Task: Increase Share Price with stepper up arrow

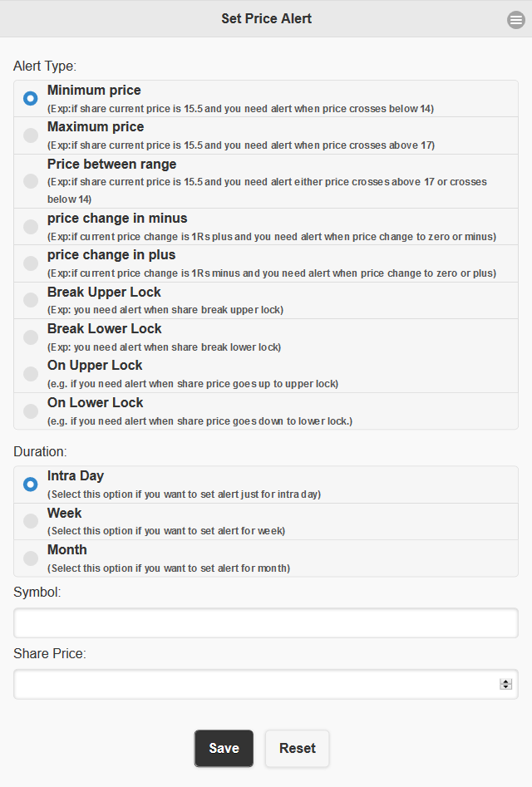Action: click(506, 681)
